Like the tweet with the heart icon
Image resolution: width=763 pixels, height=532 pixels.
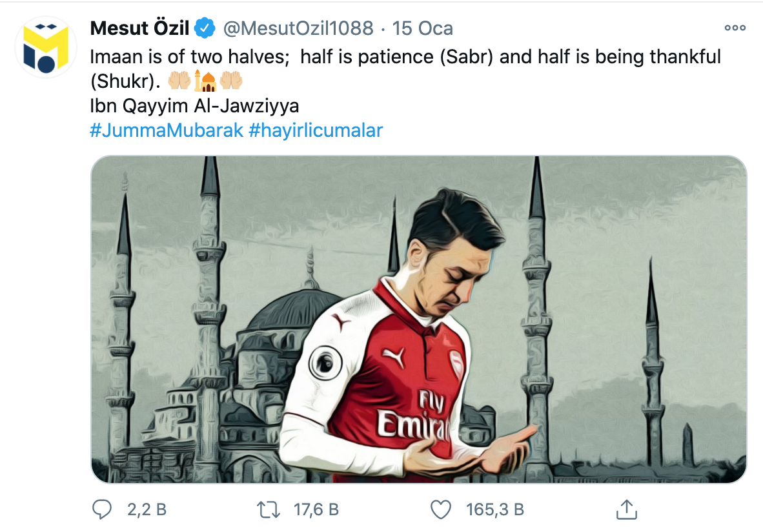pos(441,509)
